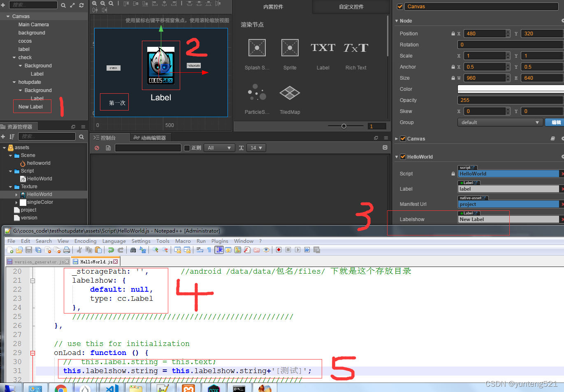Zoom in the scene view with the magnifier plus
The height and width of the screenshot is (392, 564).
95,3
